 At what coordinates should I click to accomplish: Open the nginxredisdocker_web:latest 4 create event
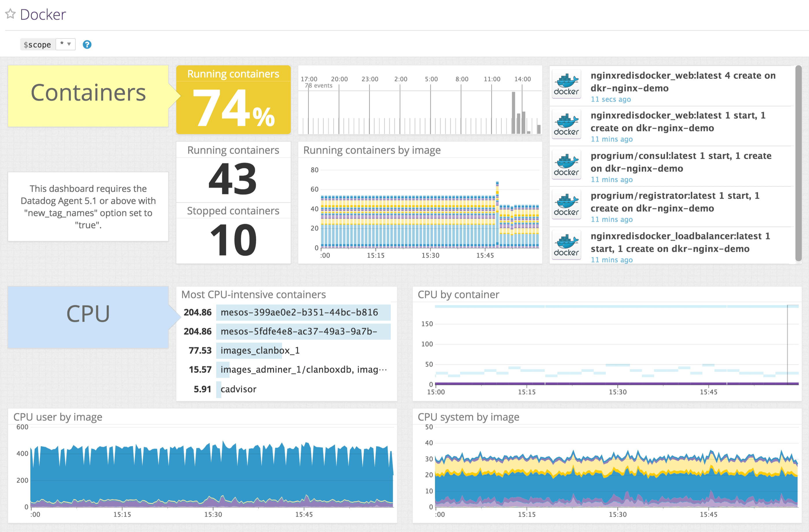click(683, 82)
